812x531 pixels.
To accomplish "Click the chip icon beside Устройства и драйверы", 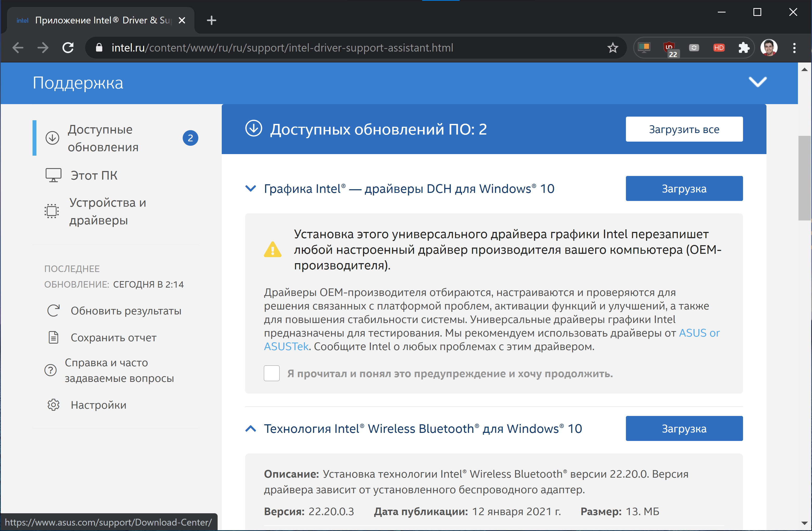I will click(x=52, y=211).
